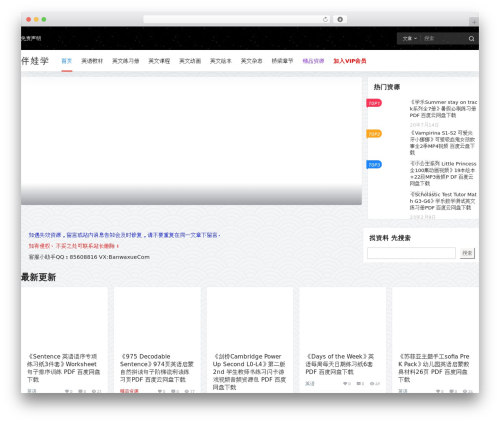The image size is (500, 423).
Task: Select the 首页 navigation tab
Action: 67,61
